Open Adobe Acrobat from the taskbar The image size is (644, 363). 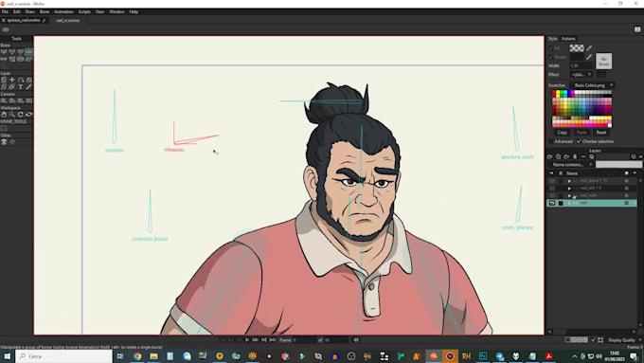tap(548, 356)
